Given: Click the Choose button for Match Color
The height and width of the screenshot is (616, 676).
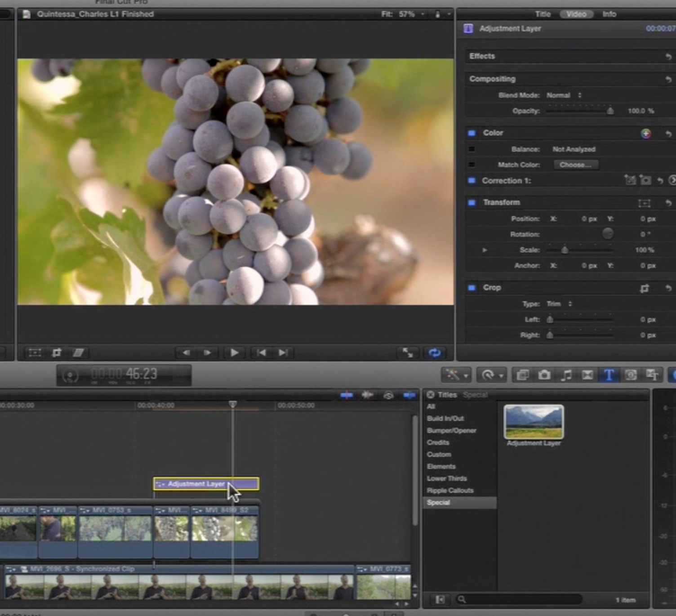Looking at the screenshot, I should (x=575, y=165).
